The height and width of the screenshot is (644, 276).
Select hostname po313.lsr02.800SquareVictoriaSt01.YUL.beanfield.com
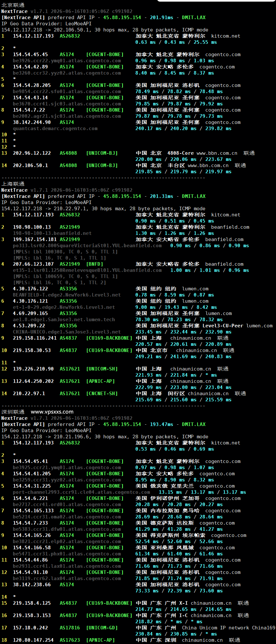tap(87, 246)
